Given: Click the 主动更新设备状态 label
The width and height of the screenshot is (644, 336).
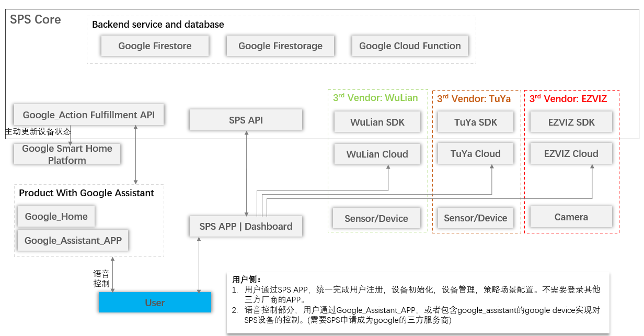Looking at the screenshot, I should click(38, 131).
